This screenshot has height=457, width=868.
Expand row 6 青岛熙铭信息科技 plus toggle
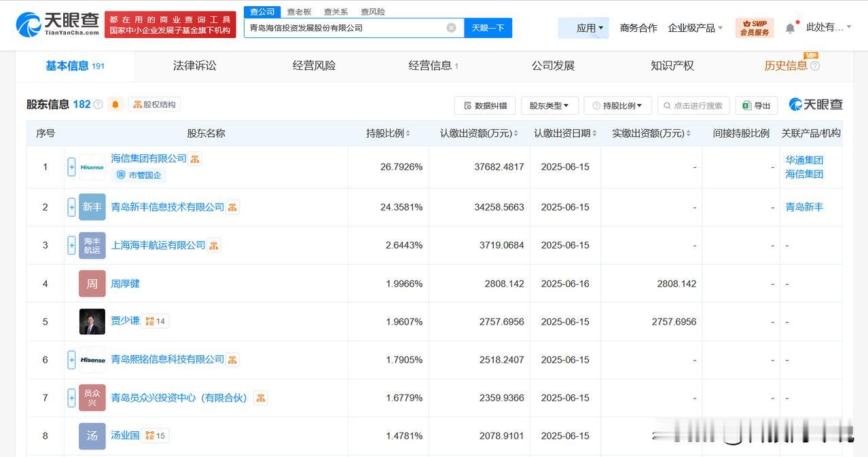point(71,359)
